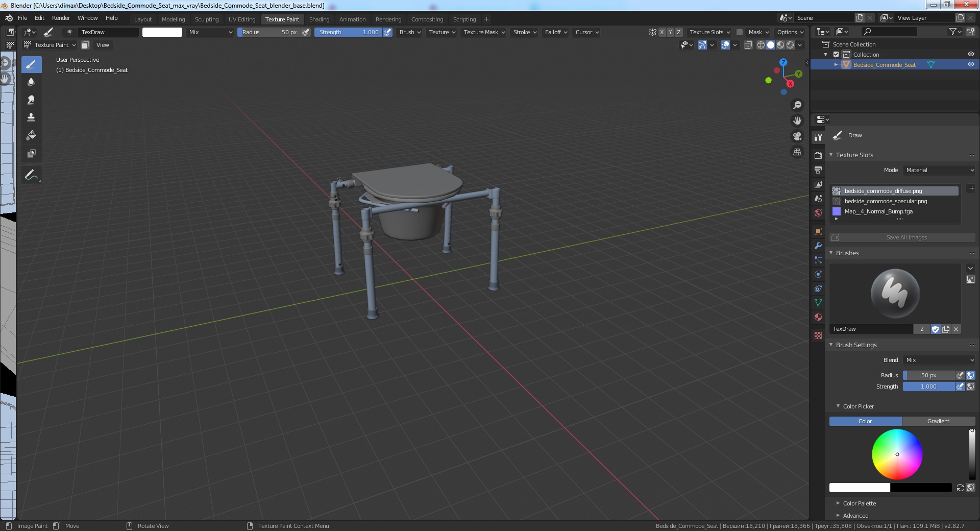Select the Fill bucket tool

[31, 135]
